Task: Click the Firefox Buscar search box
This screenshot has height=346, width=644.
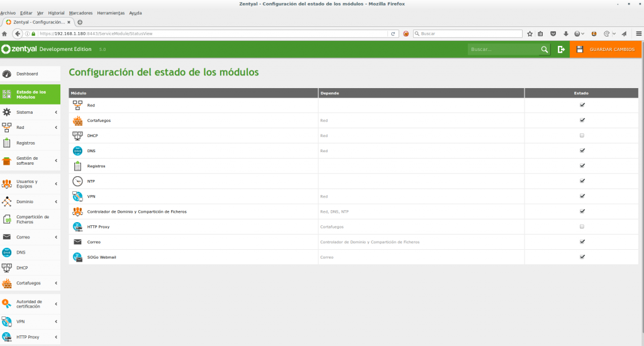Action: [x=468, y=34]
